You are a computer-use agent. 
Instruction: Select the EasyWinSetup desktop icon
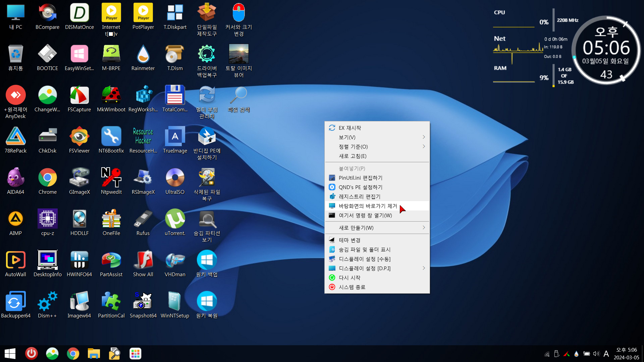79,58
